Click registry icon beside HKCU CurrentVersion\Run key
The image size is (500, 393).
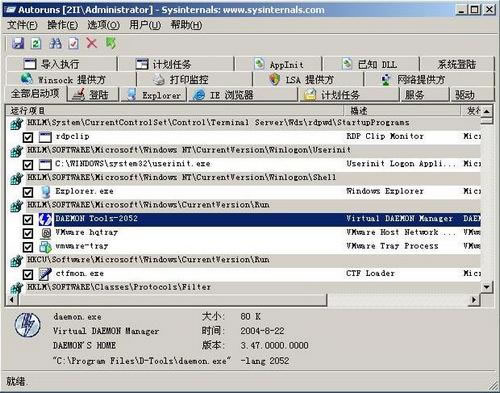[x=16, y=261]
